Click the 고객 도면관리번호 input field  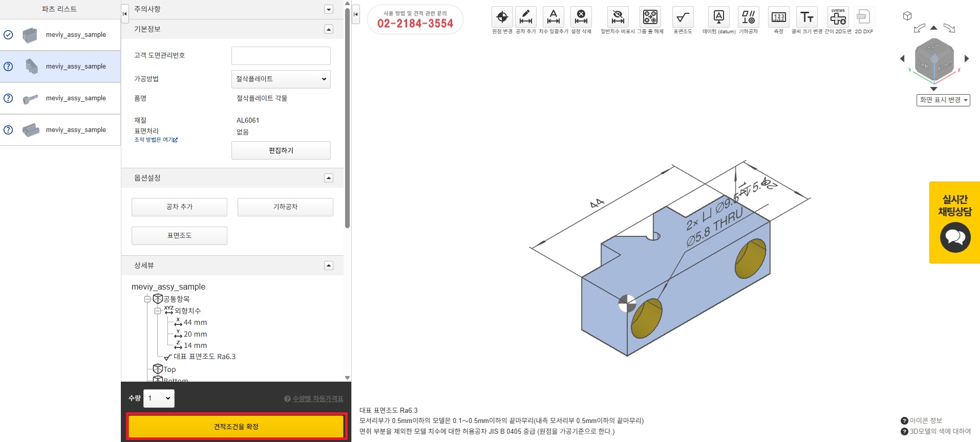(281, 56)
